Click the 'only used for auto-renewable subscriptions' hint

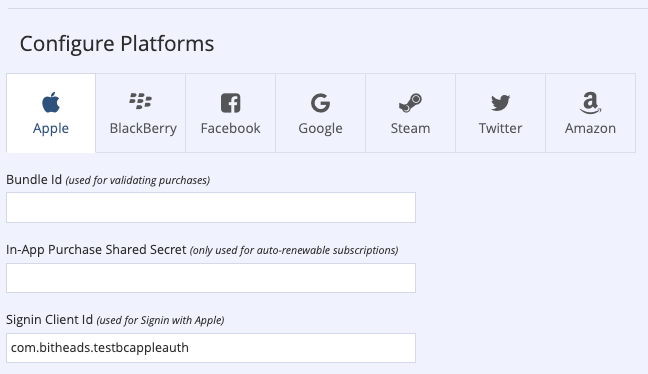click(x=294, y=250)
